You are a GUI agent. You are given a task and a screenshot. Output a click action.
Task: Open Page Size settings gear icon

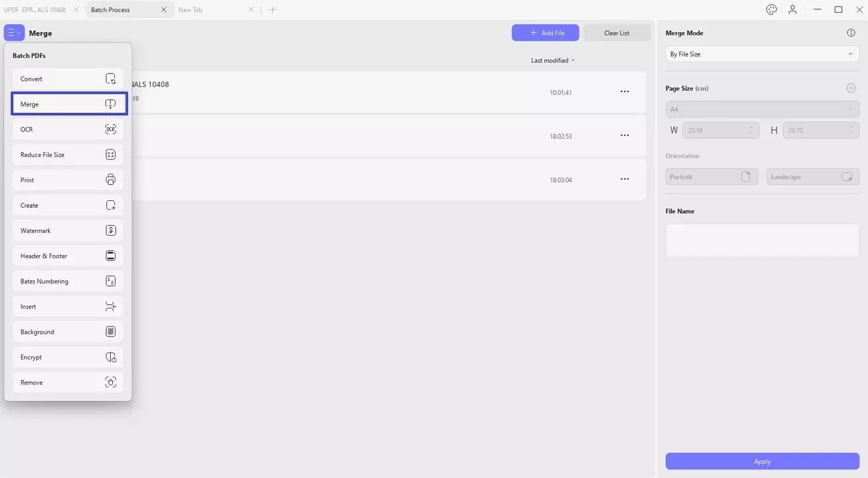(x=851, y=88)
